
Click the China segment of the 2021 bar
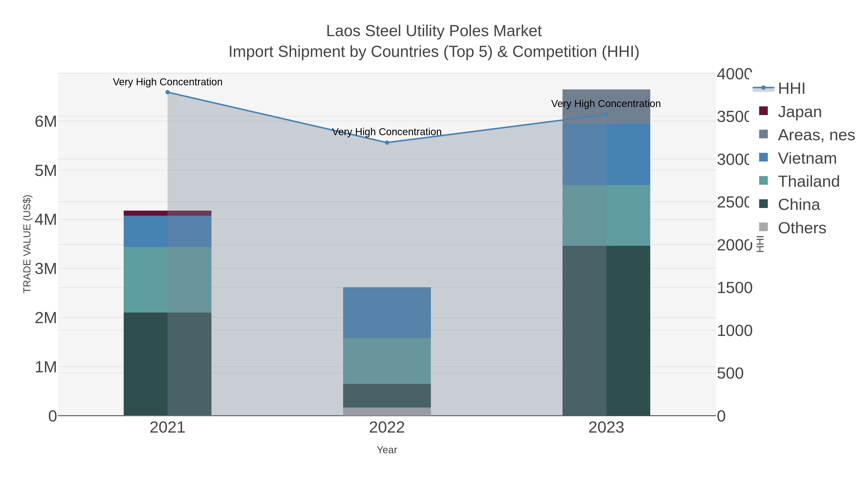[x=168, y=364]
